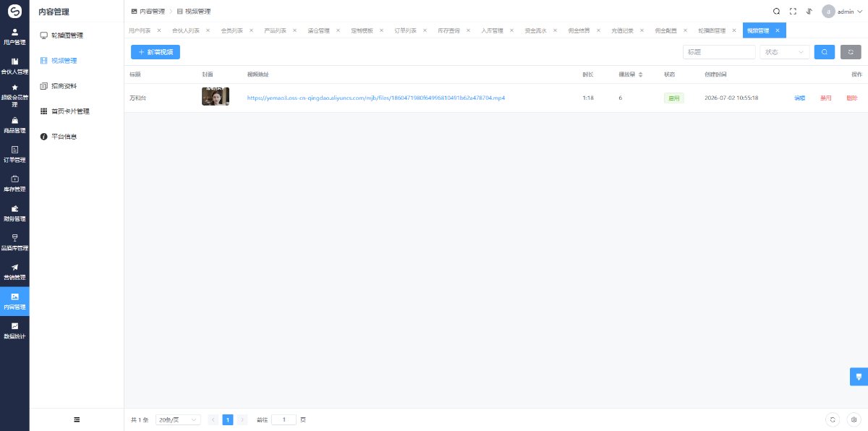Go to the previous page arrow
The image size is (868, 431).
213,419
